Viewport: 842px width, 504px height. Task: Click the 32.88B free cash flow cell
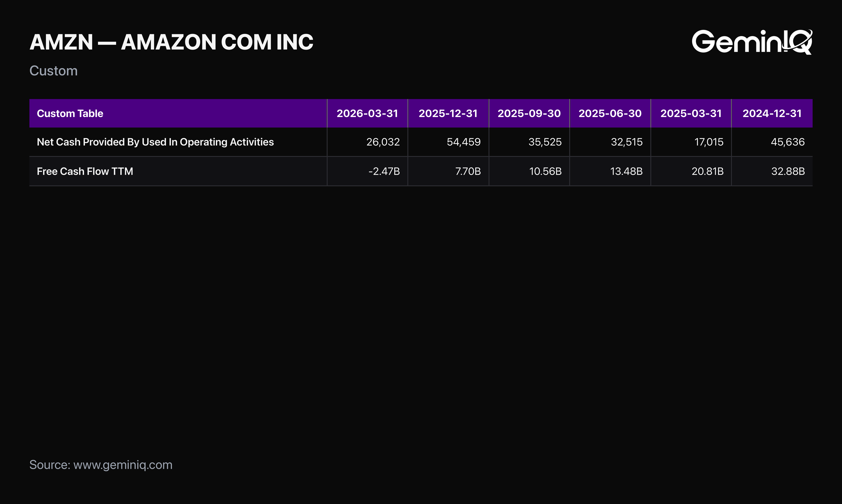(788, 171)
